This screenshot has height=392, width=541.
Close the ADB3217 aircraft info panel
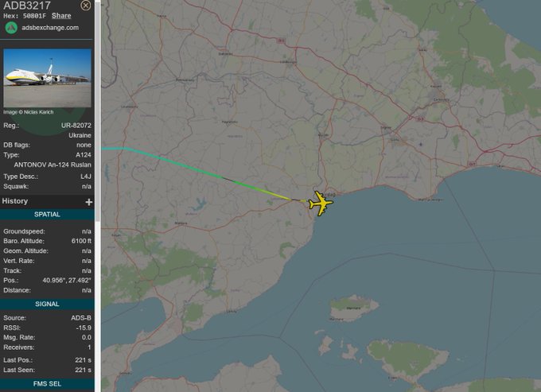point(85,6)
